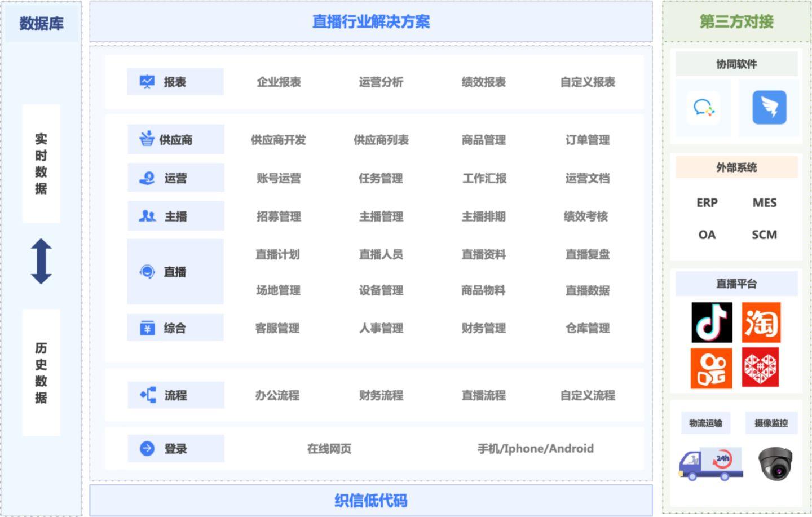Click the 直播平台 section header
Screen dimensions: 812x517
(x=736, y=284)
